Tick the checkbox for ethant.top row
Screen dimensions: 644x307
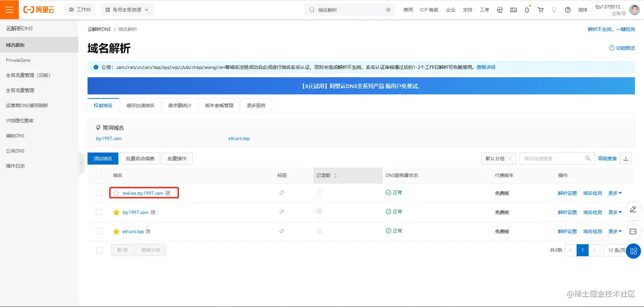(x=99, y=231)
